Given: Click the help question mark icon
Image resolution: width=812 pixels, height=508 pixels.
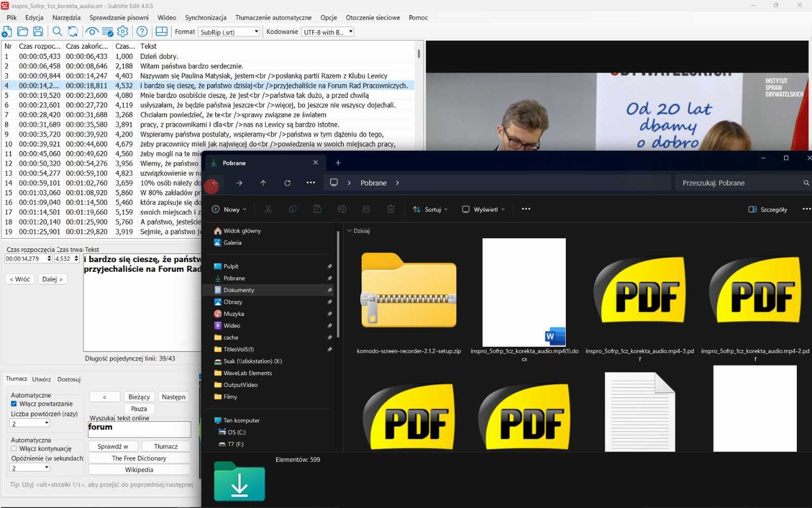Looking at the screenshot, I should tap(142, 31).
